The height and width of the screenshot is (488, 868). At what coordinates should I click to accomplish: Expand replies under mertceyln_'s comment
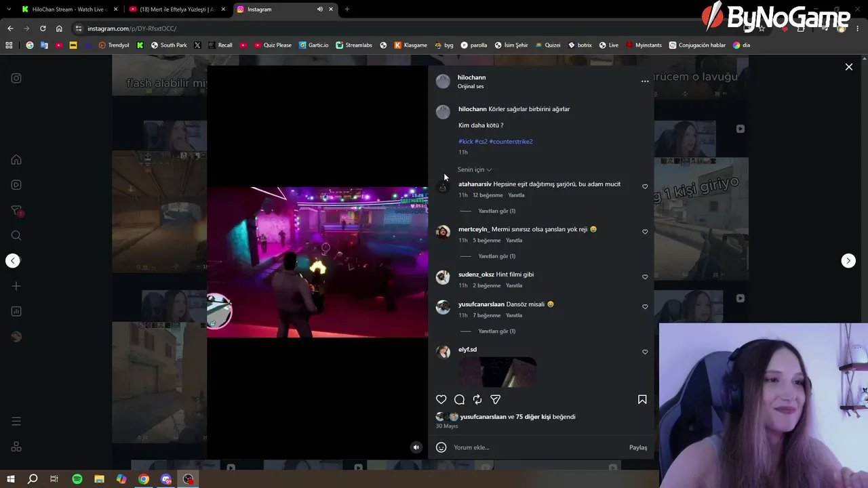pyautogui.click(x=496, y=256)
